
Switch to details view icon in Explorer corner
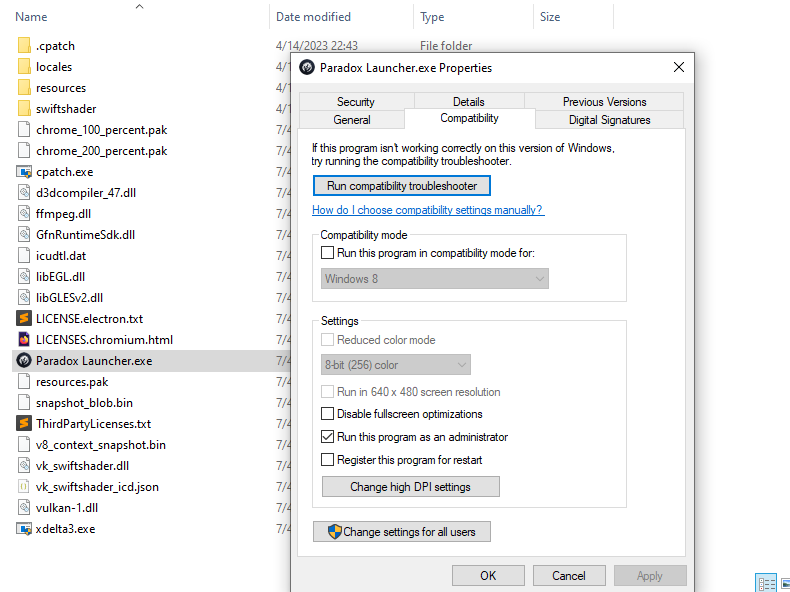766,583
